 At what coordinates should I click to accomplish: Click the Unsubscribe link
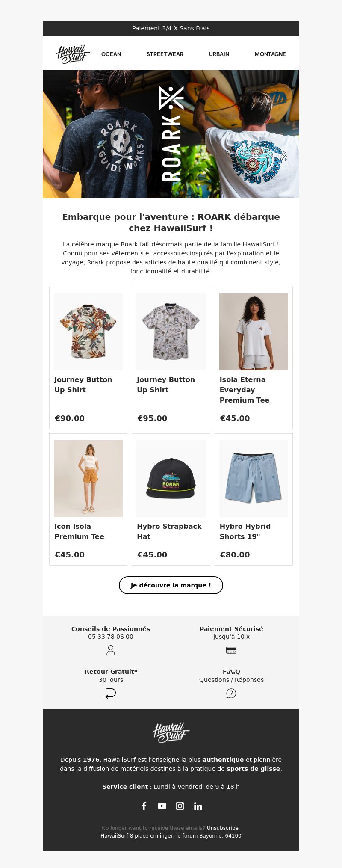pyautogui.click(x=223, y=828)
